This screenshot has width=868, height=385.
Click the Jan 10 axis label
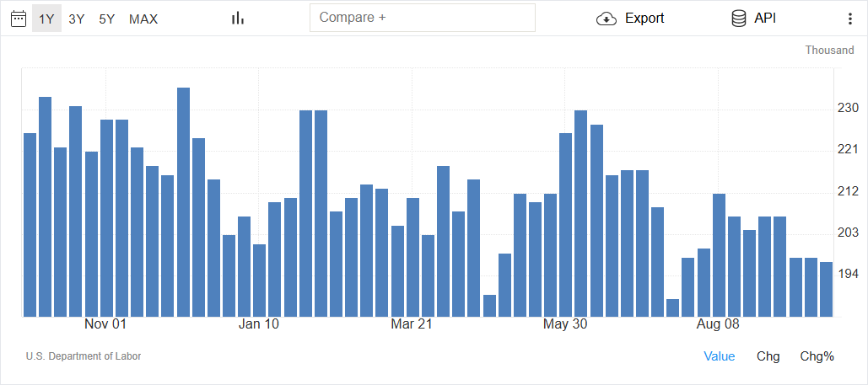pos(258,324)
